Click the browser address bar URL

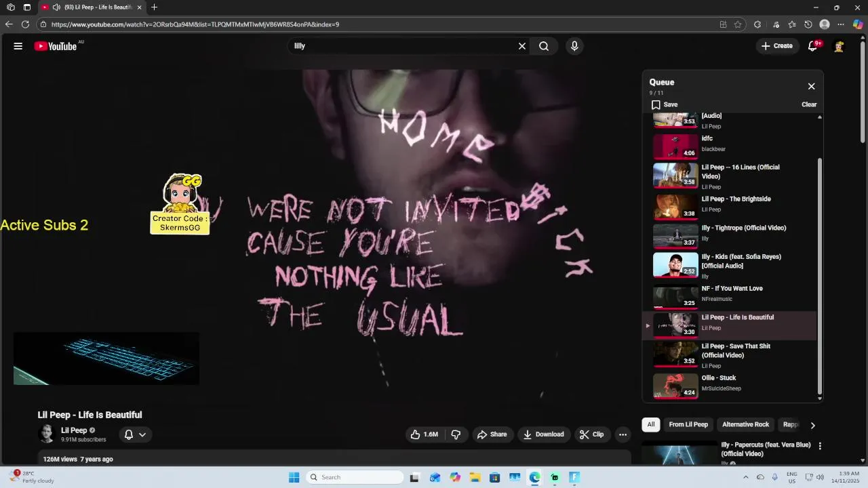(x=195, y=24)
